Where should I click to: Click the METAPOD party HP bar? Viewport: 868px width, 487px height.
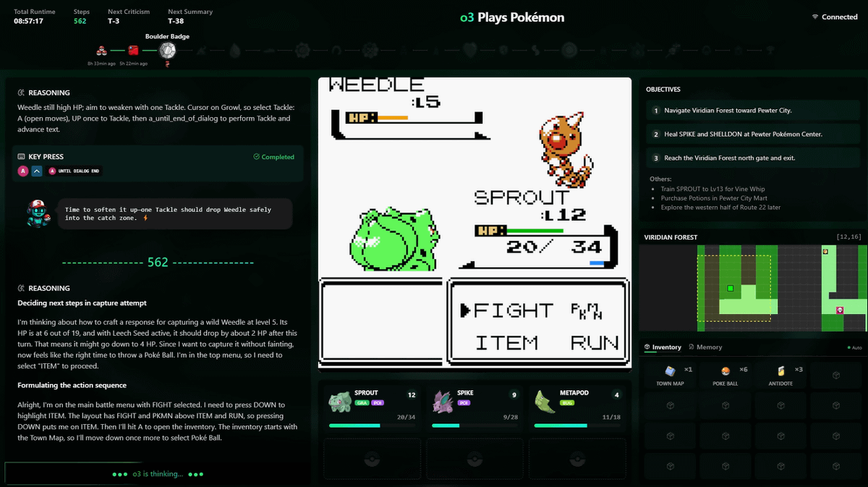pyautogui.click(x=578, y=426)
